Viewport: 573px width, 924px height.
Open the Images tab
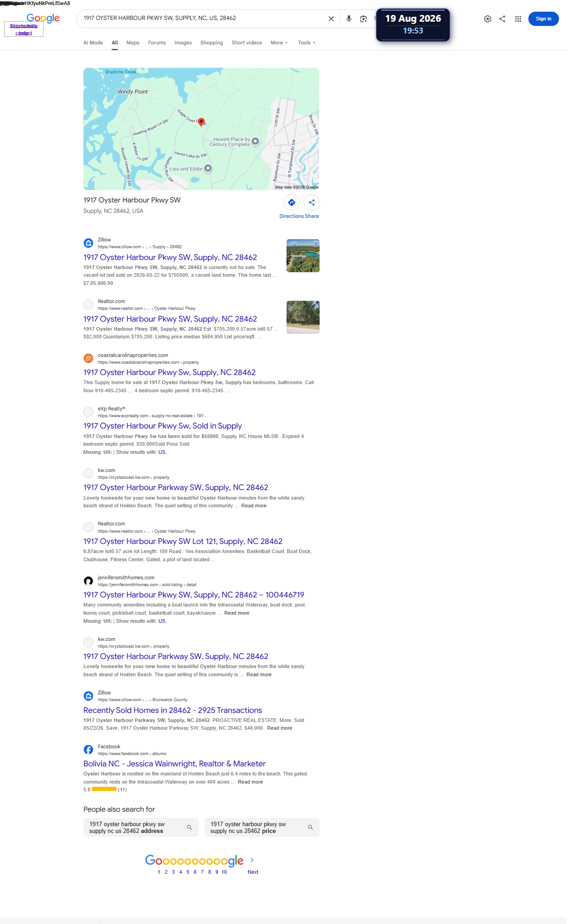coord(183,43)
